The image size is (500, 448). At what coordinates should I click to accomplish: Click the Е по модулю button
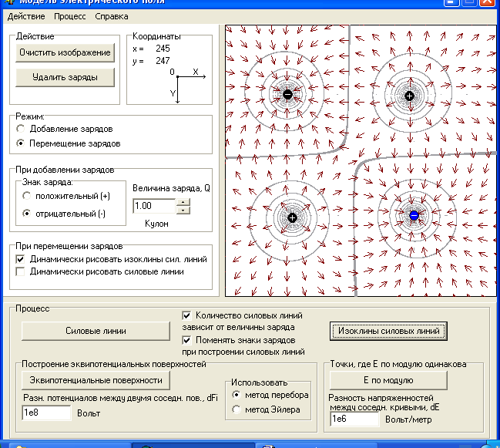[388, 380]
